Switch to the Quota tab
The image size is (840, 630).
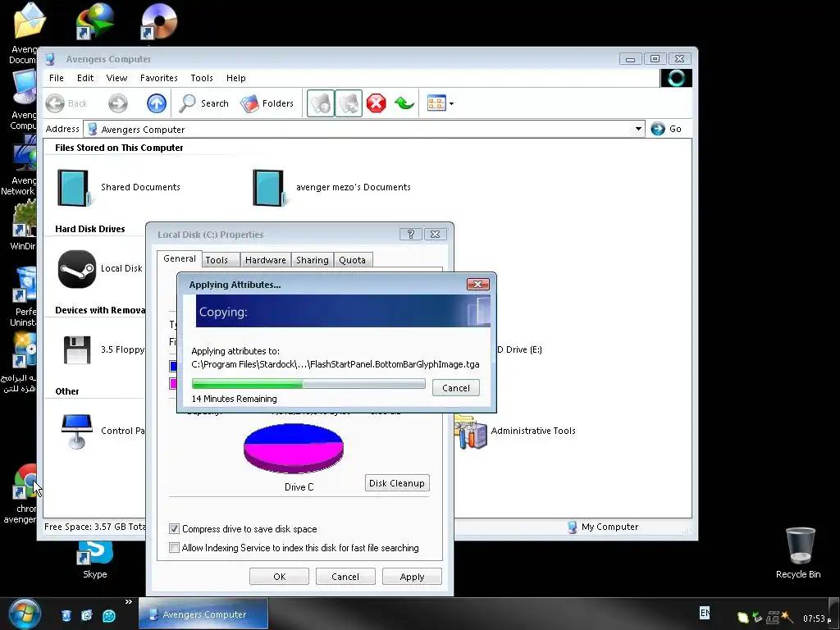(x=352, y=260)
